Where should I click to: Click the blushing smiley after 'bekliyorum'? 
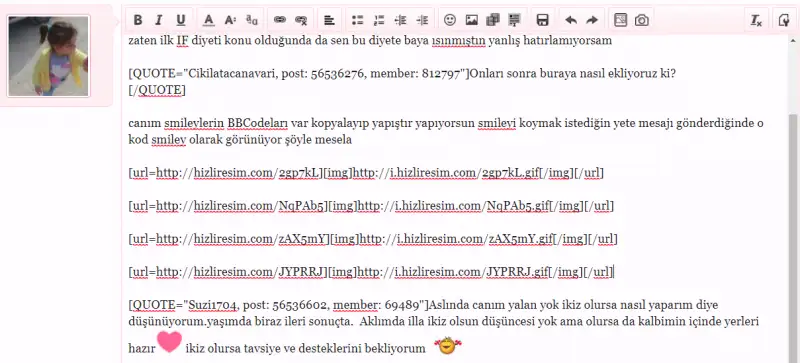coord(447,347)
